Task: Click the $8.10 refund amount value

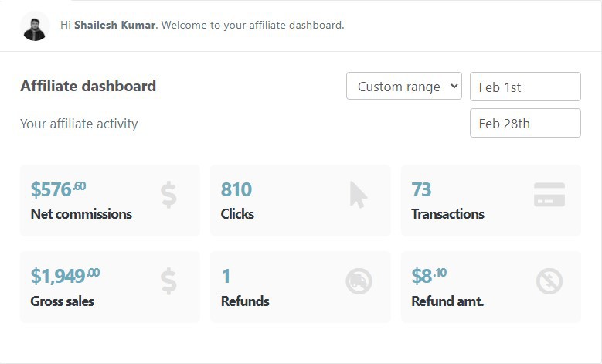Action: (429, 276)
